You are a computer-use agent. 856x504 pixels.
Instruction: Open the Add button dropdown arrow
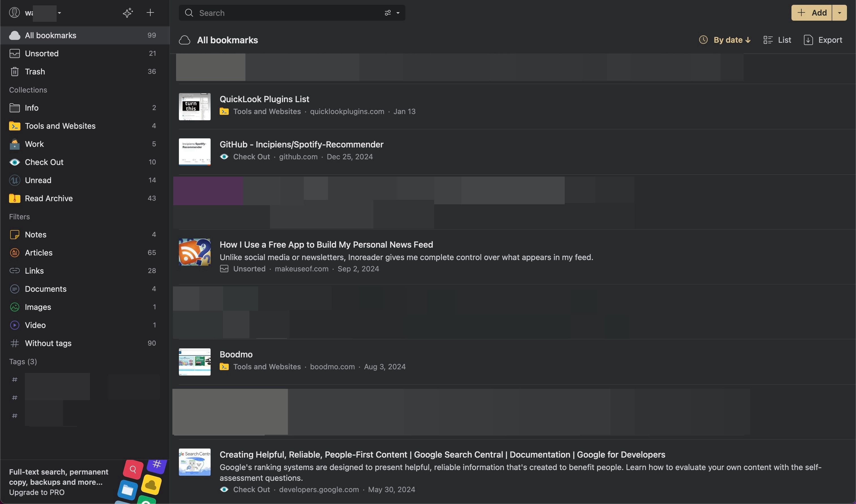839,13
